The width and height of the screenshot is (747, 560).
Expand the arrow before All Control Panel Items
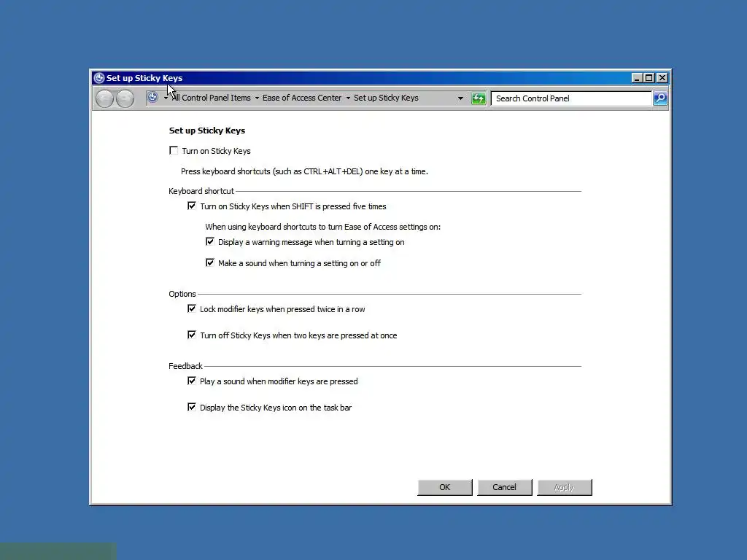click(166, 98)
